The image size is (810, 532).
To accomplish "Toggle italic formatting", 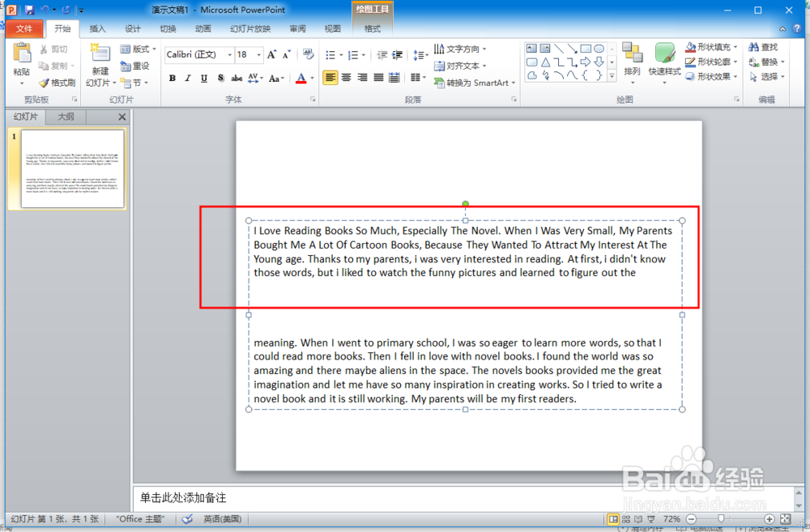I will click(188, 78).
